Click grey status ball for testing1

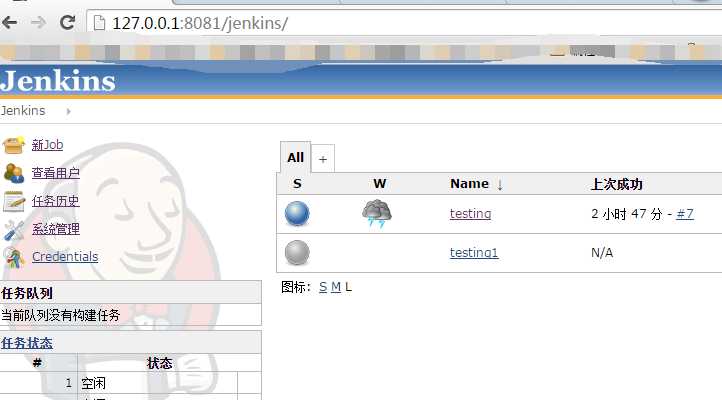pos(297,253)
